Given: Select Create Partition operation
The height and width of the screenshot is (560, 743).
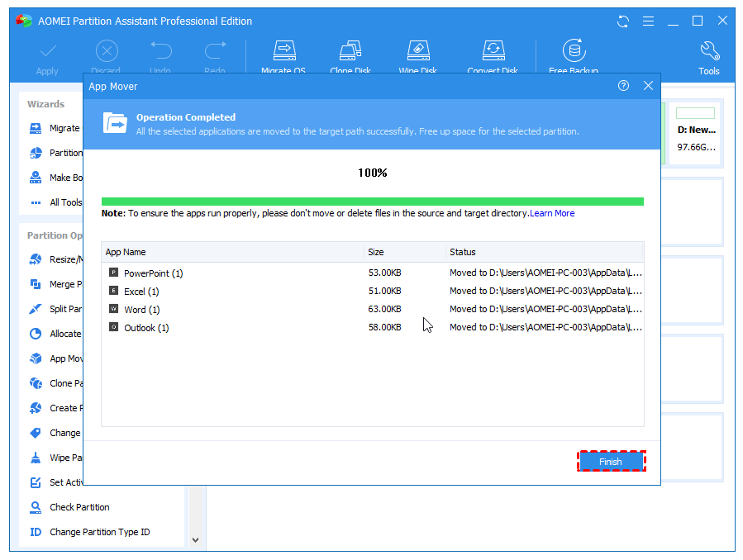Looking at the screenshot, I should pyautogui.click(x=55, y=408).
